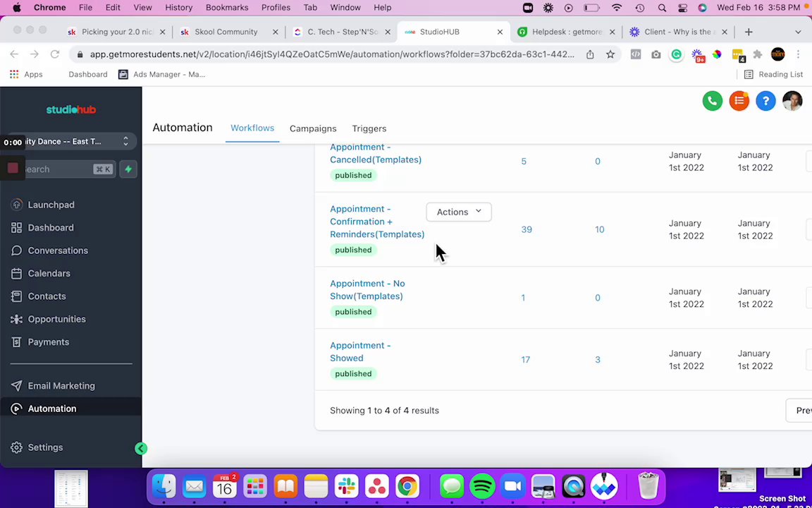The image size is (812, 508).
Task: Bookmark this page with the star icon
Action: tap(610, 54)
